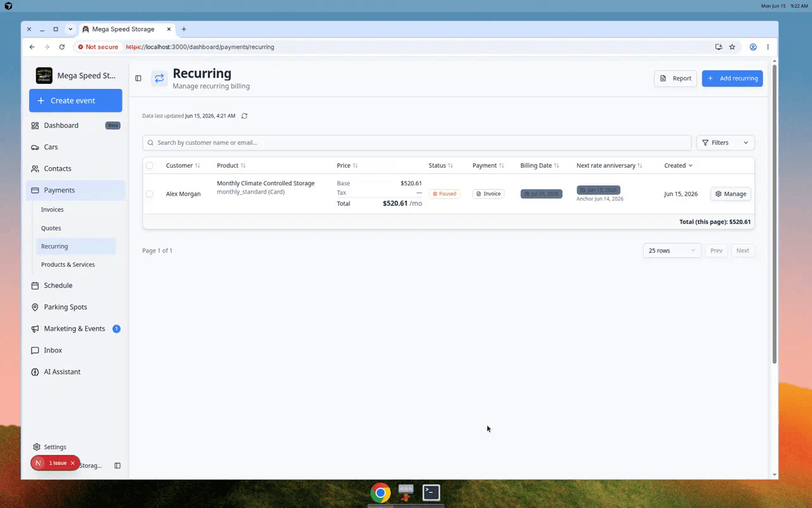Open the Inbox sidebar item
This screenshot has height=508, width=812.
(75, 351)
